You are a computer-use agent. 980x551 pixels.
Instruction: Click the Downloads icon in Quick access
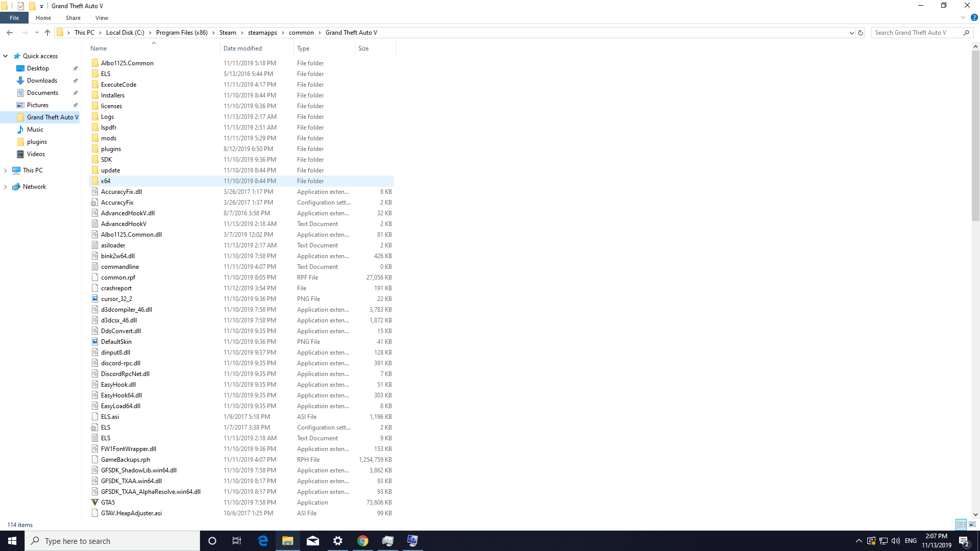pyautogui.click(x=20, y=81)
